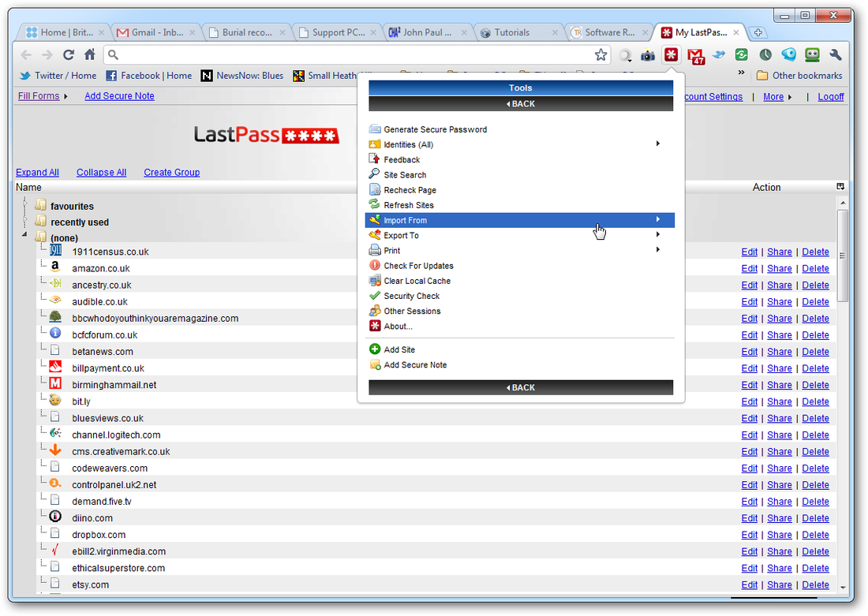Image resolution: width=868 pixels, height=616 pixels.
Task: Click the Add Secure Note icon
Action: [375, 364]
